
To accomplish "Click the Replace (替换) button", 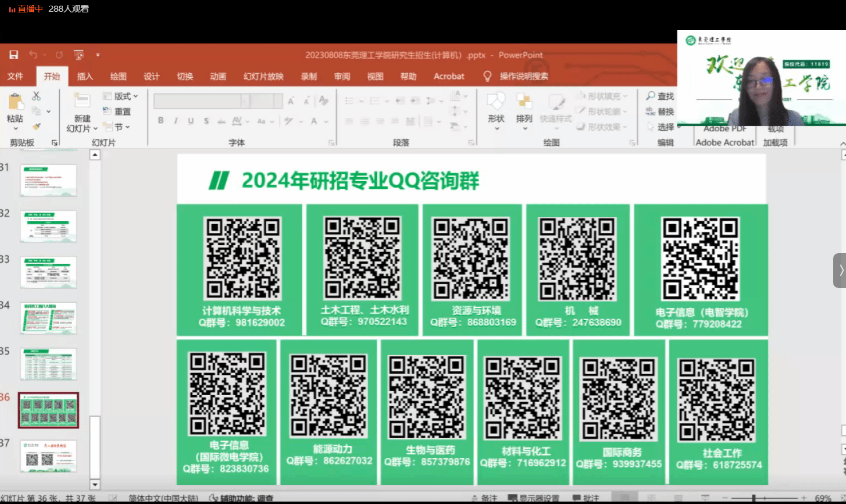I will 660,112.
